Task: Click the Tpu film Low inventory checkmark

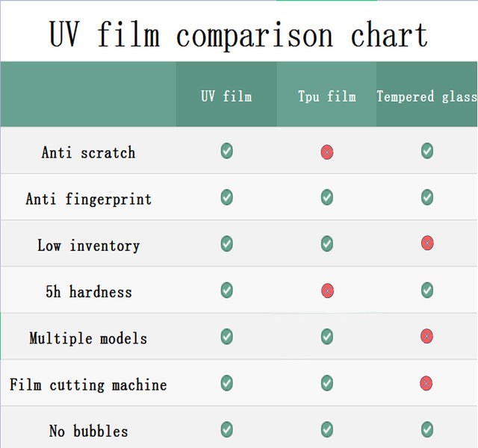Action: click(x=327, y=243)
